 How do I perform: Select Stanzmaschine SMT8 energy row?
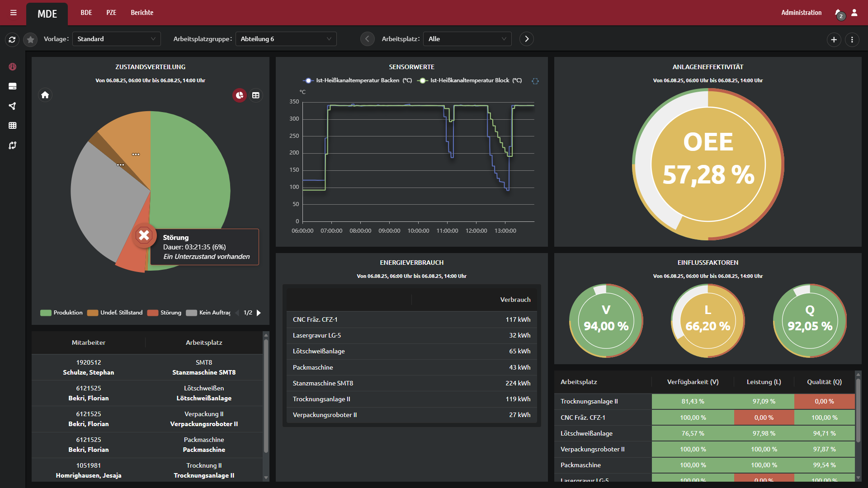[x=411, y=383]
